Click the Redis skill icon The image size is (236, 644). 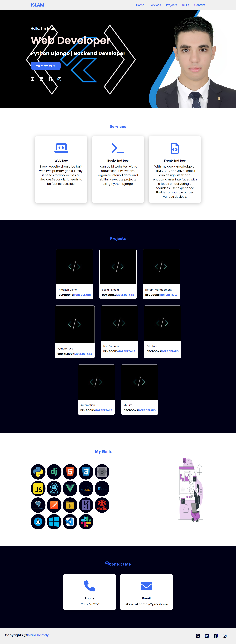(102, 505)
